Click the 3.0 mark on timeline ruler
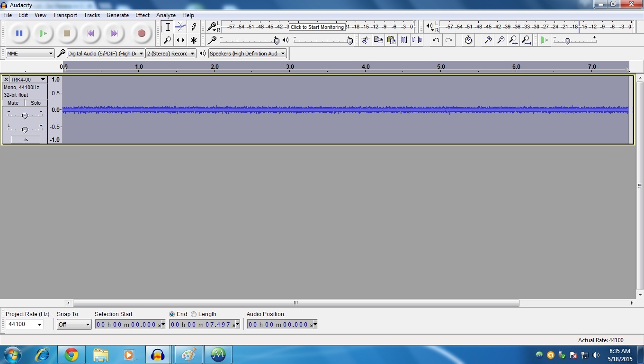644x364 pixels. coord(290,67)
